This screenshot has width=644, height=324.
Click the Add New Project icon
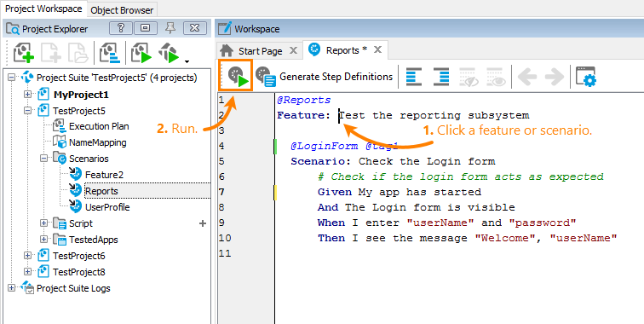[x=24, y=53]
